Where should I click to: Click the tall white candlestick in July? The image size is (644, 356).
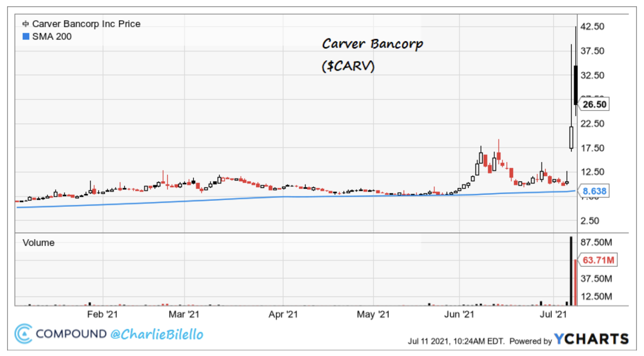click(571, 137)
